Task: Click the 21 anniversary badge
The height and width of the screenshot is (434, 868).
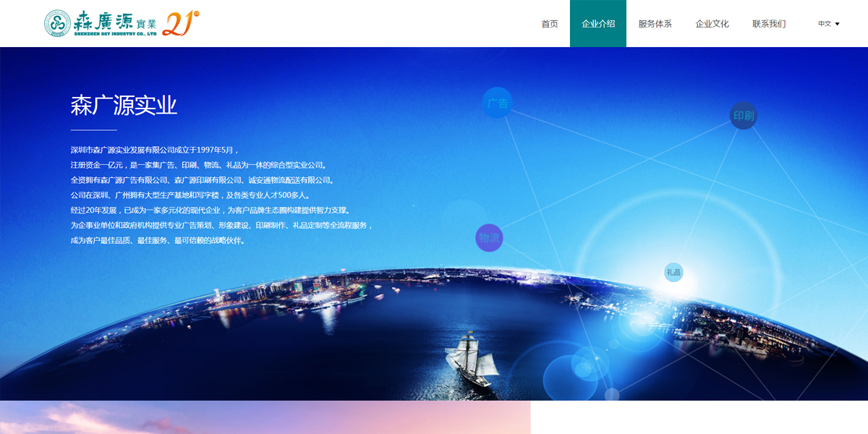Action: 181,23
